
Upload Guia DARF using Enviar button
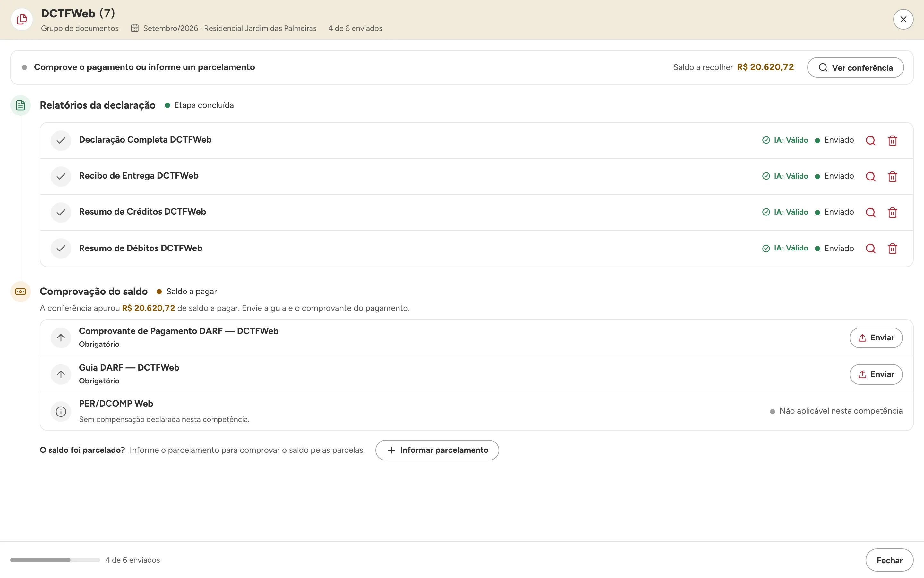point(876,374)
